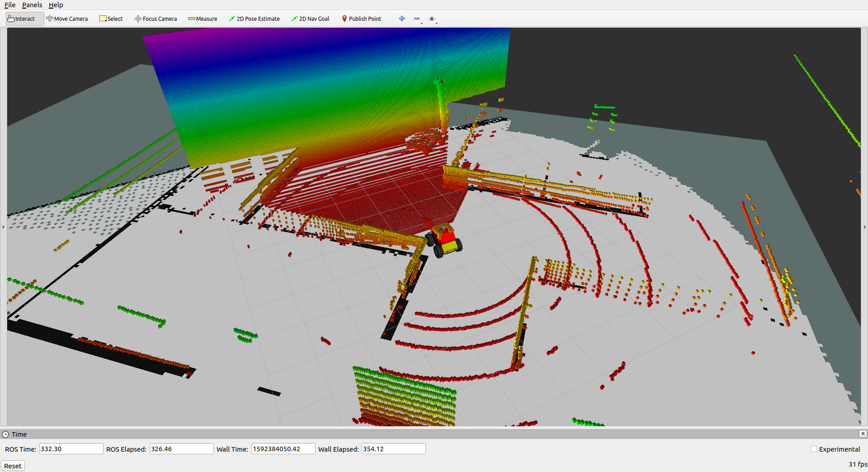868x472 pixels.
Task: Select the 2D Nav Goal tool
Action: tap(310, 19)
